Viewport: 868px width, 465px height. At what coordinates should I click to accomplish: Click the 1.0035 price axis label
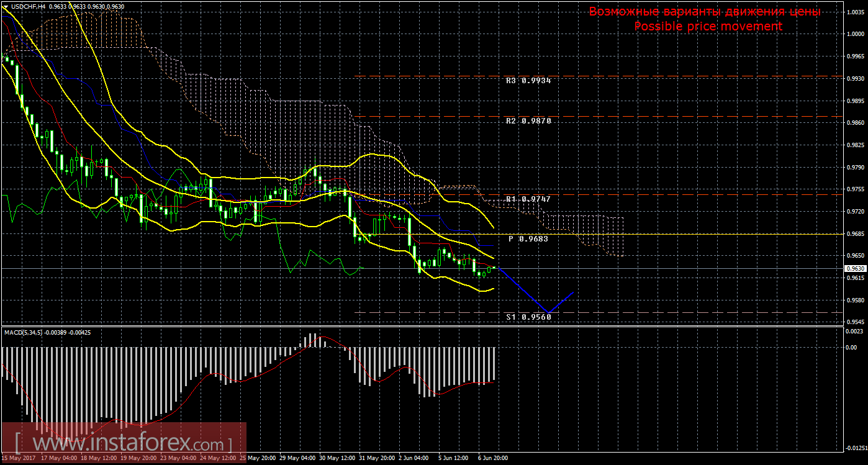tap(856, 12)
